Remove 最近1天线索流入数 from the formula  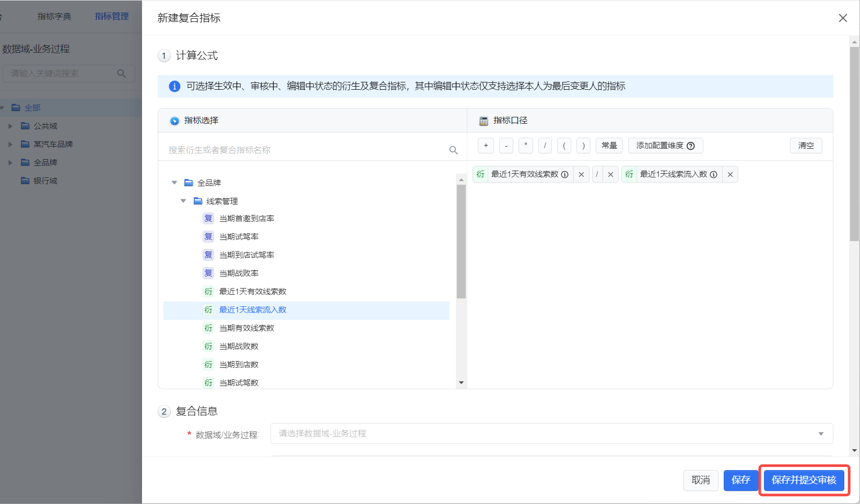[x=730, y=174]
